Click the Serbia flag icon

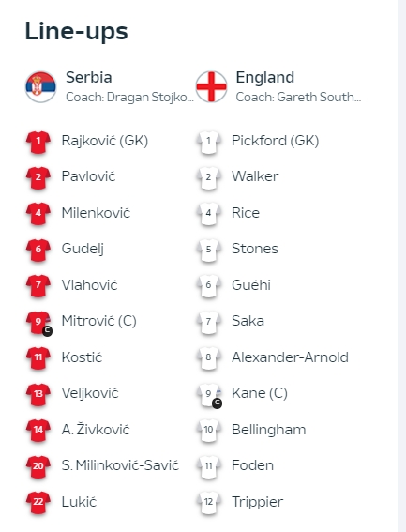tap(40, 87)
